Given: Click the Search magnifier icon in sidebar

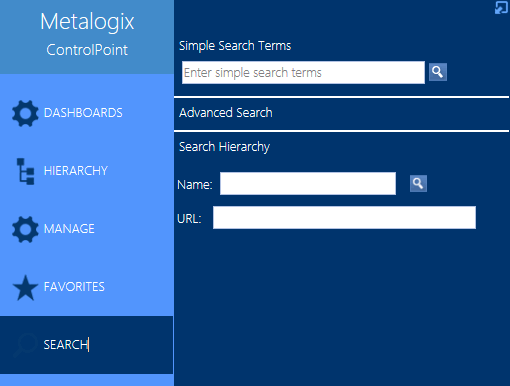Looking at the screenshot, I should 25,345.
